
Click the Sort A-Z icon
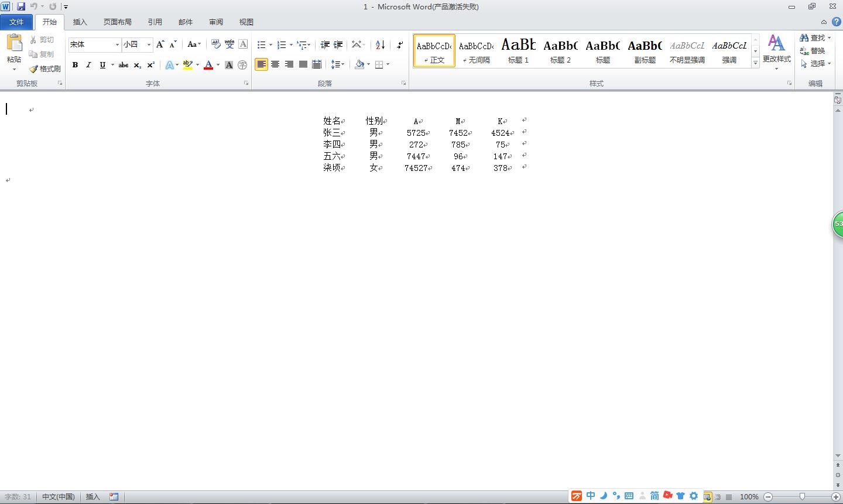tap(380, 44)
